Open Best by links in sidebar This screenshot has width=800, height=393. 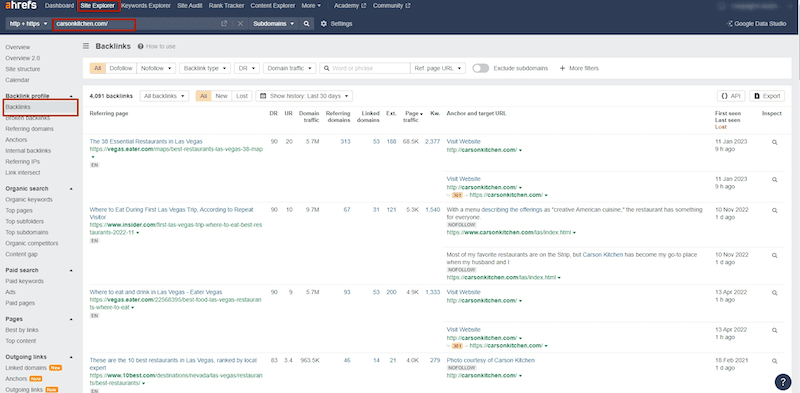tap(22, 330)
